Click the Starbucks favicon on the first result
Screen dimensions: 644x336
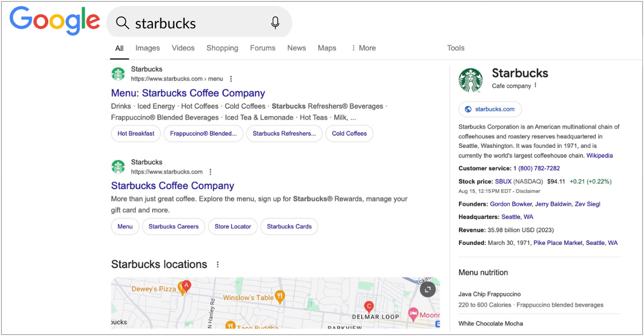[x=118, y=73]
